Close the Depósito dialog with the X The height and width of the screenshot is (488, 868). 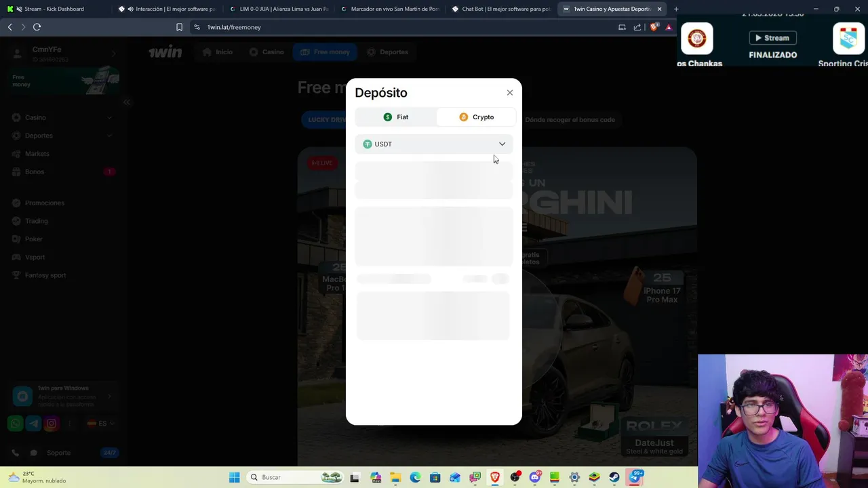click(510, 93)
